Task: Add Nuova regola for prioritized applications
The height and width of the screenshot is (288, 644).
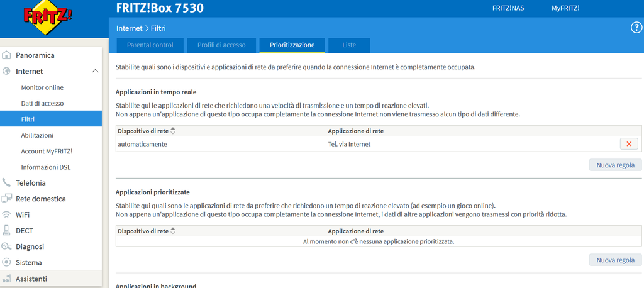Action: tap(615, 260)
